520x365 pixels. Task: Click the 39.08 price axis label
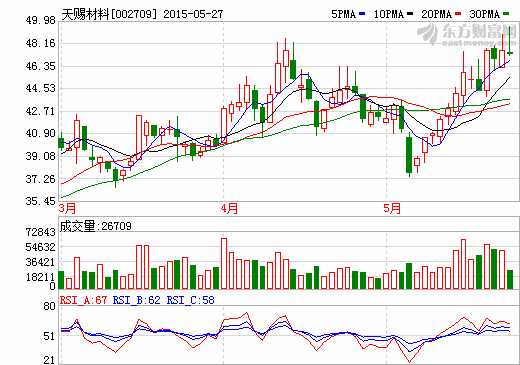tap(41, 156)
